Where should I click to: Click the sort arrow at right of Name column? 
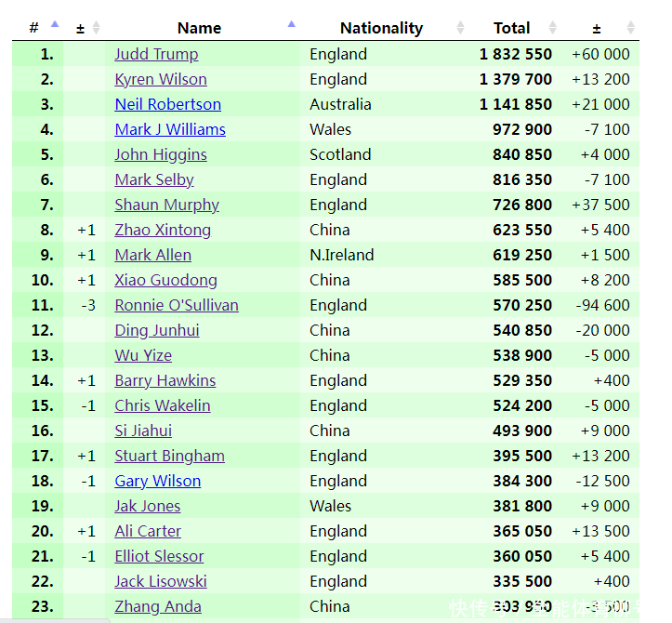[292, 26]
